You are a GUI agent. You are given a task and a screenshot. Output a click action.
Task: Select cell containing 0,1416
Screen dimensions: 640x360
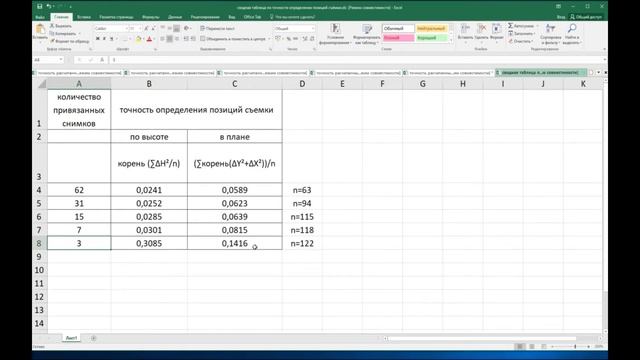coord(235,243)
